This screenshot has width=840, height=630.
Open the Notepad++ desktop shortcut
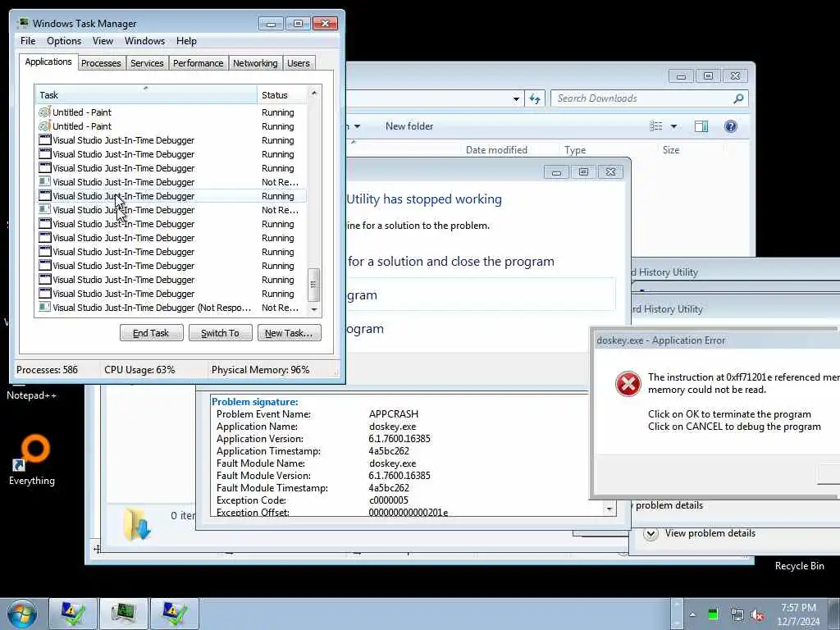[31, 395]
